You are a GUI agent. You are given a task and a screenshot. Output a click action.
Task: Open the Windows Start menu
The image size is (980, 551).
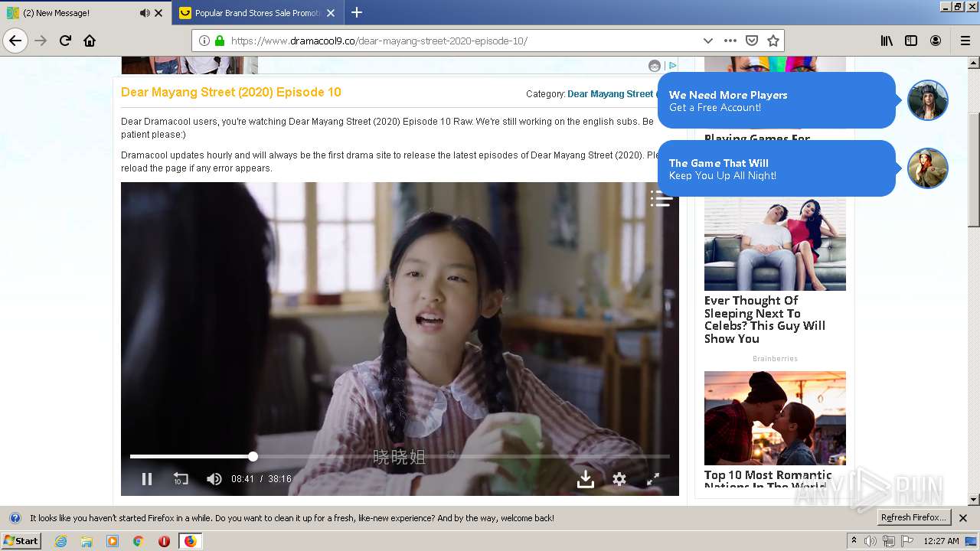pos(21,540)
